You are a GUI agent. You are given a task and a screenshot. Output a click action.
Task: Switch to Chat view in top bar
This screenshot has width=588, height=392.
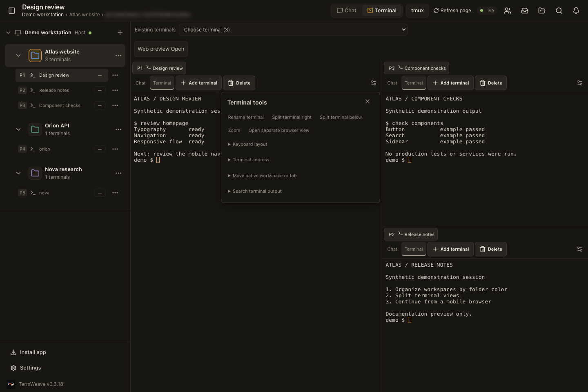pos(347,11)
